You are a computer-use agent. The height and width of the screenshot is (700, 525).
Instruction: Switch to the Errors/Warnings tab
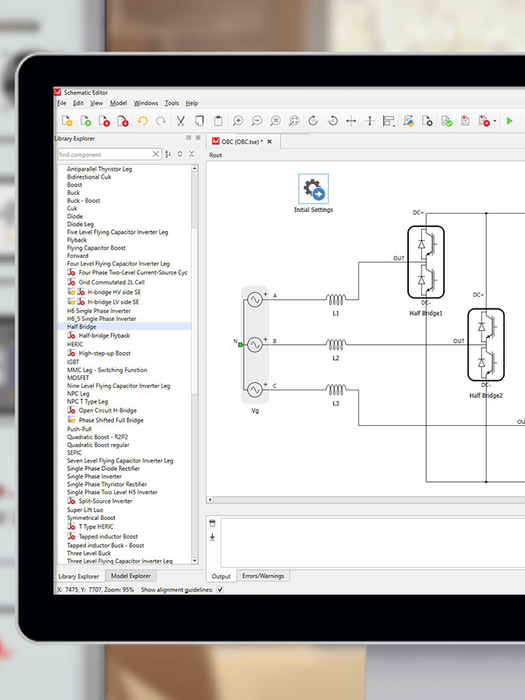263,576
